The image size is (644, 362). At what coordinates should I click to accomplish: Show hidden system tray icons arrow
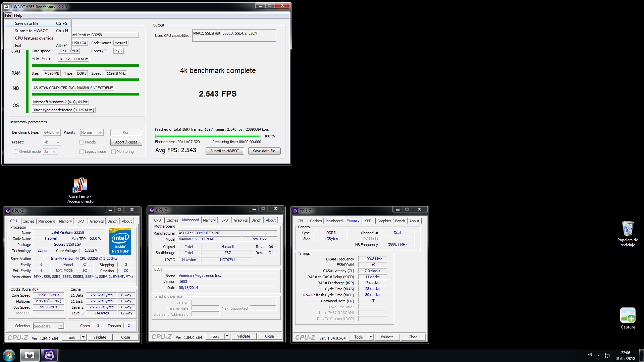(599, 356)
